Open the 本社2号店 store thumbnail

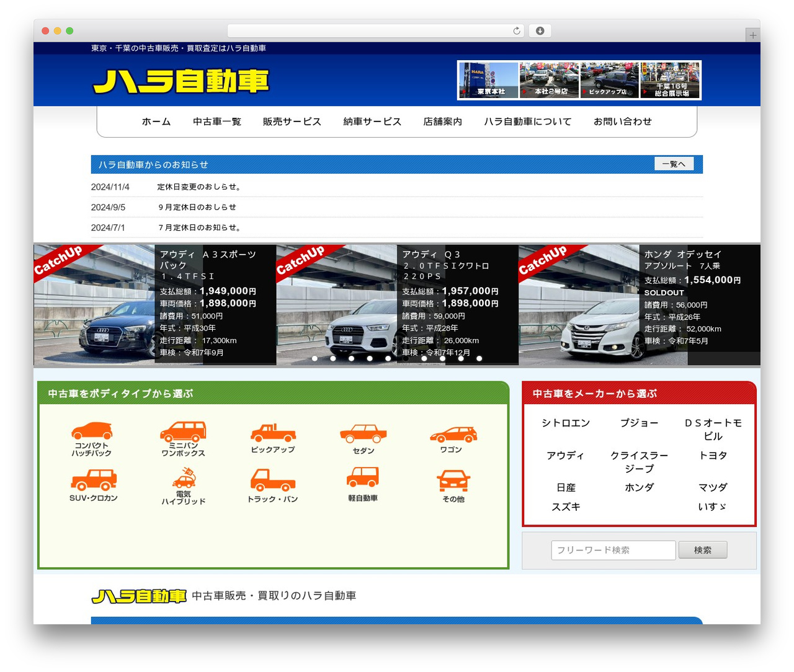(x=550, y=80)
